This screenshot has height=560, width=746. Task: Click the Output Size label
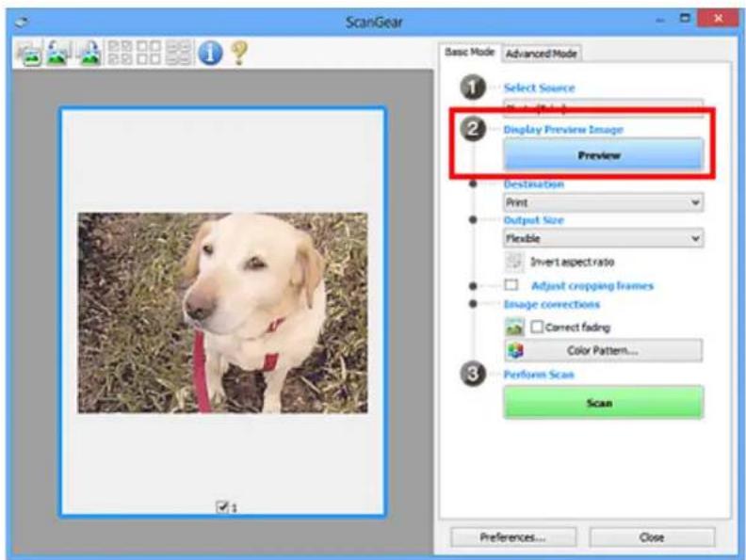533,220
